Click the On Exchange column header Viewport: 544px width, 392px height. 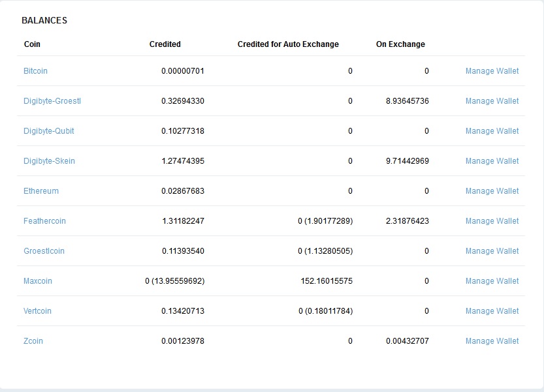[x=400, y=44]
